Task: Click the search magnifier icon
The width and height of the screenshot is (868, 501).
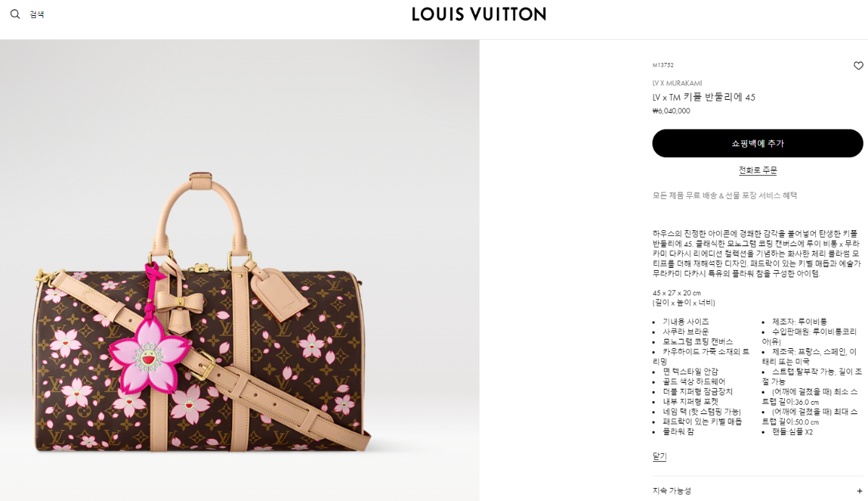Action: click(15, 14)
